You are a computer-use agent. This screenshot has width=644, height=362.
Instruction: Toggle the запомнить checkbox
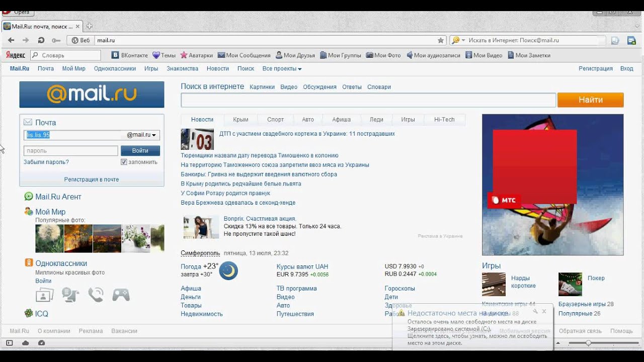click(x=124, y=162)
